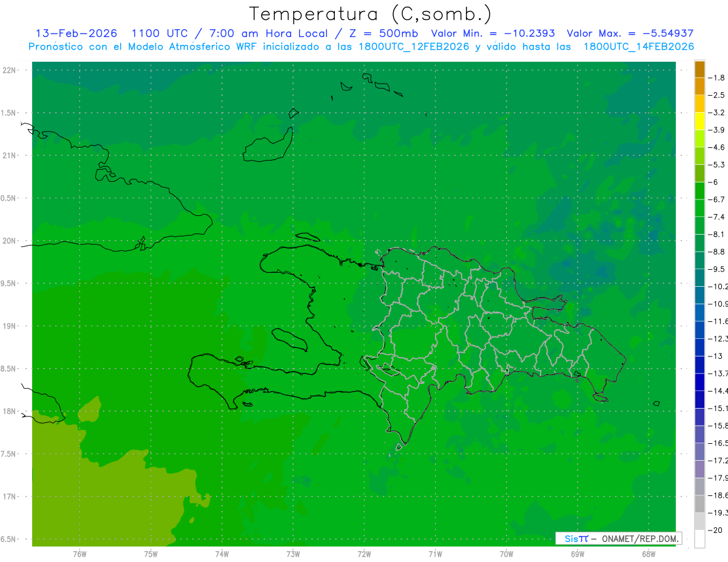Click the 20N latitude label
This screenshot has width=728, height=562.
tap(10, 241)
